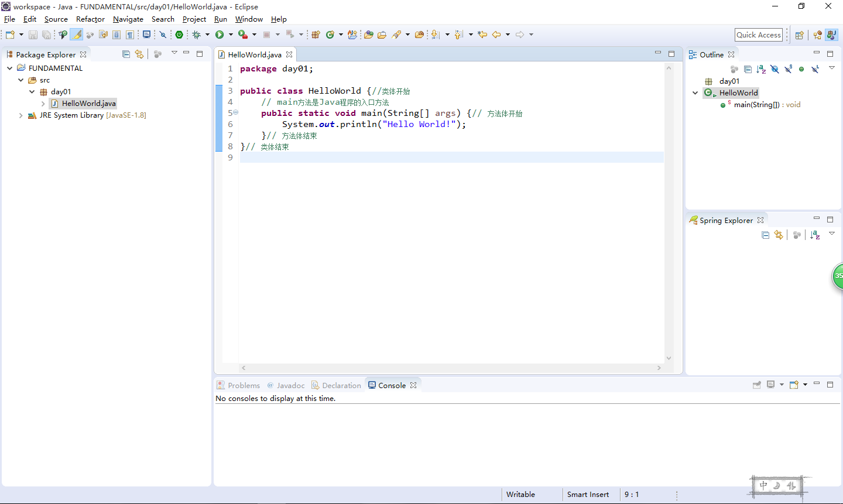Click Skip All Breakpoints toolbar icon

click(x=163, y=35)
